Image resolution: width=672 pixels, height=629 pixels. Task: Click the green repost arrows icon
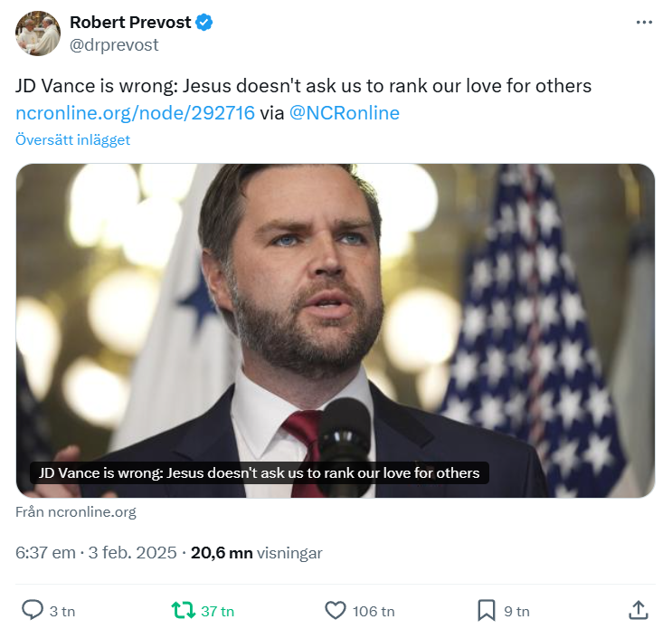coord(184,610)
